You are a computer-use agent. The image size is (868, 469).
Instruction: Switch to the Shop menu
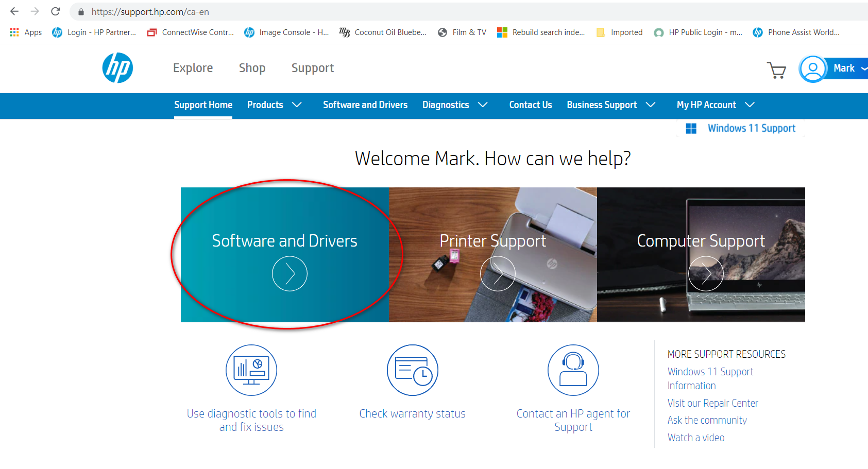252,67
